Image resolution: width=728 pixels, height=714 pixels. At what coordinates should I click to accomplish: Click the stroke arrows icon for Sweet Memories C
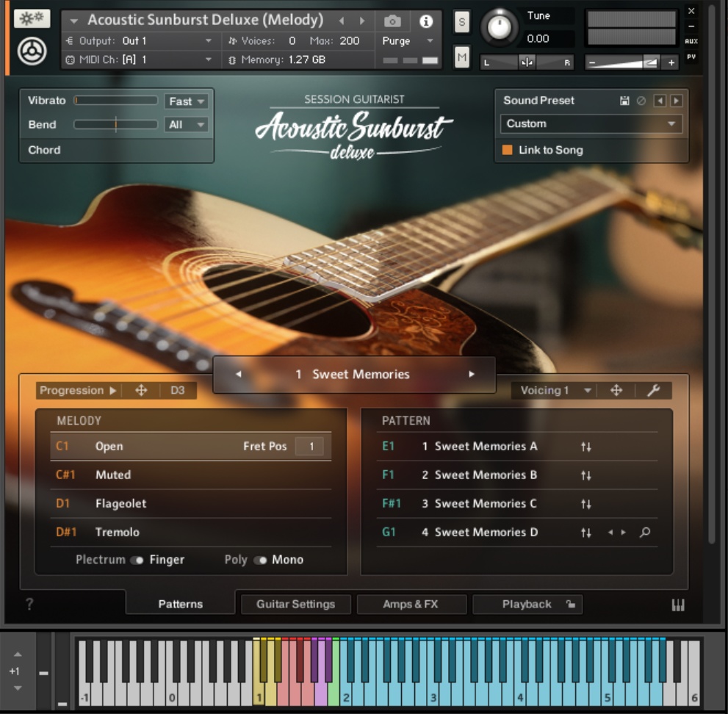[586, 504]
